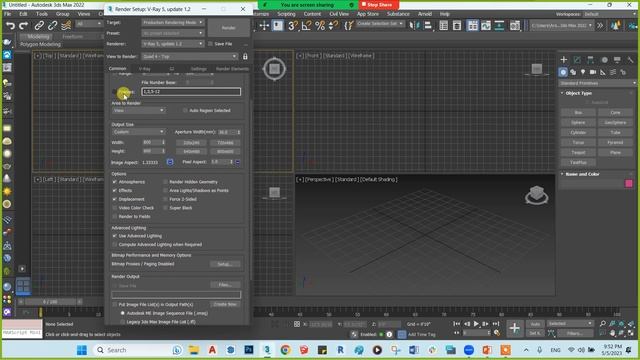Switch to Render Elements tab
This screenshot has height=360, width=640.
coord(232,69)
